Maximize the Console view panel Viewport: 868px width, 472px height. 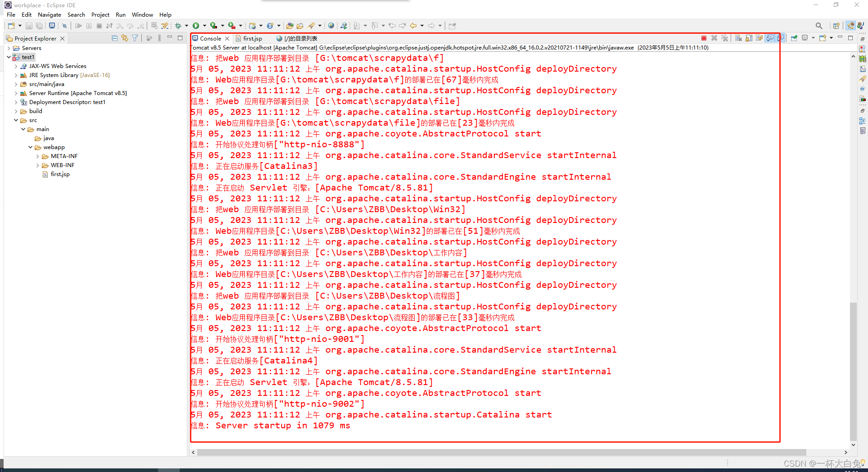(x=850, y=38)
